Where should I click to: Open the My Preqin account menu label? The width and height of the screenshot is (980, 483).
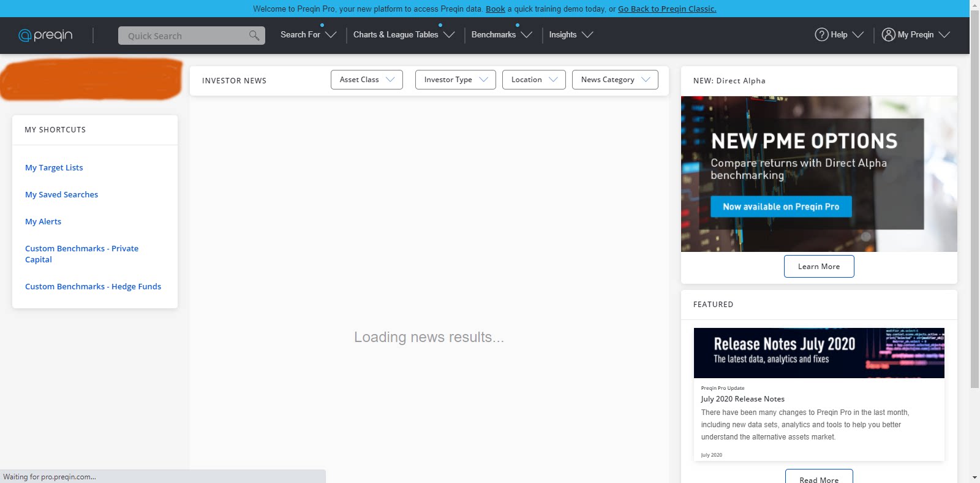(x=916, y=35)
